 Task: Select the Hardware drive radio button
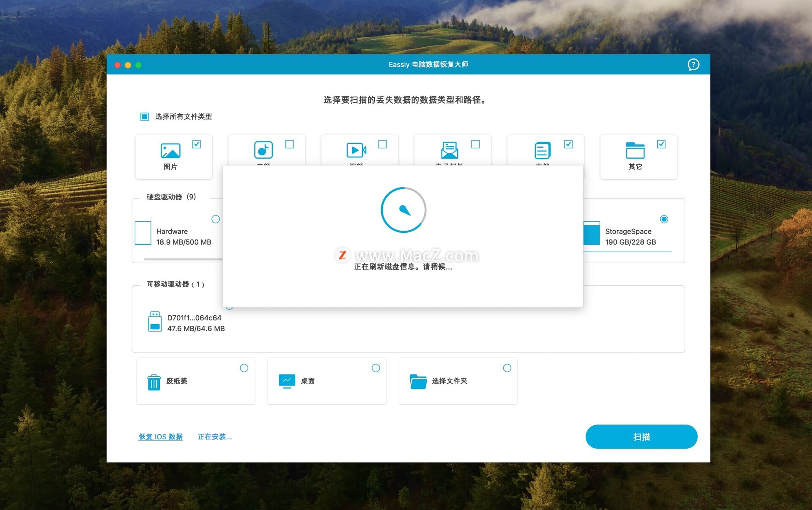pyautogui.click(x=216, y=219)
